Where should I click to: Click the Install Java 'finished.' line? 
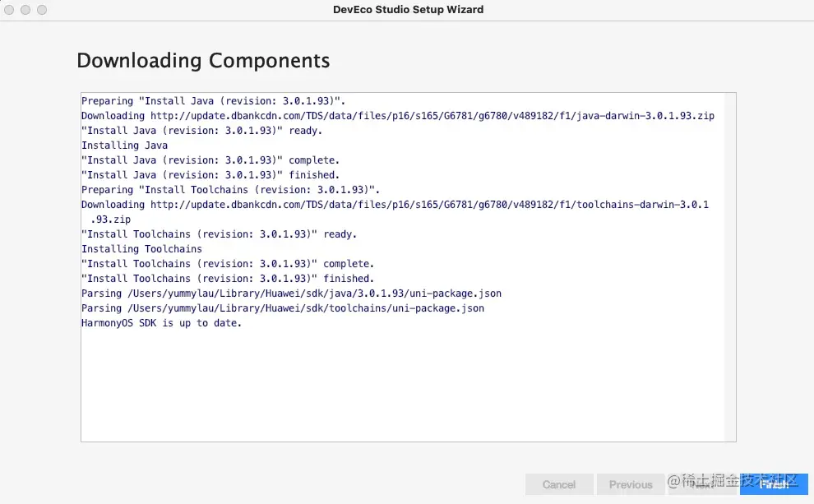point(210,175)
